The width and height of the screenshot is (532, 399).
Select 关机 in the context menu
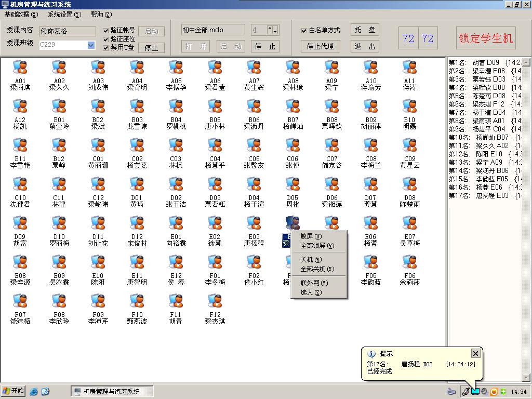tap(311, 260)
